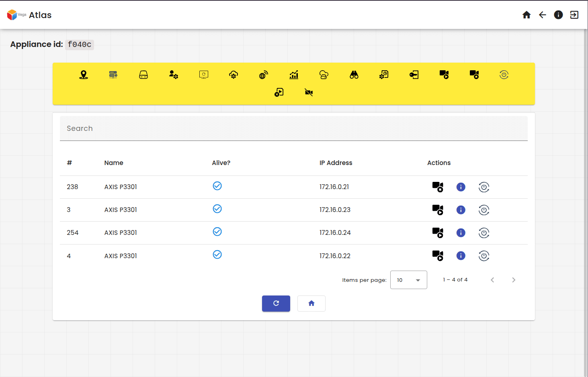Open the location pin tool in the yellow toolbar

click(83, 75)
